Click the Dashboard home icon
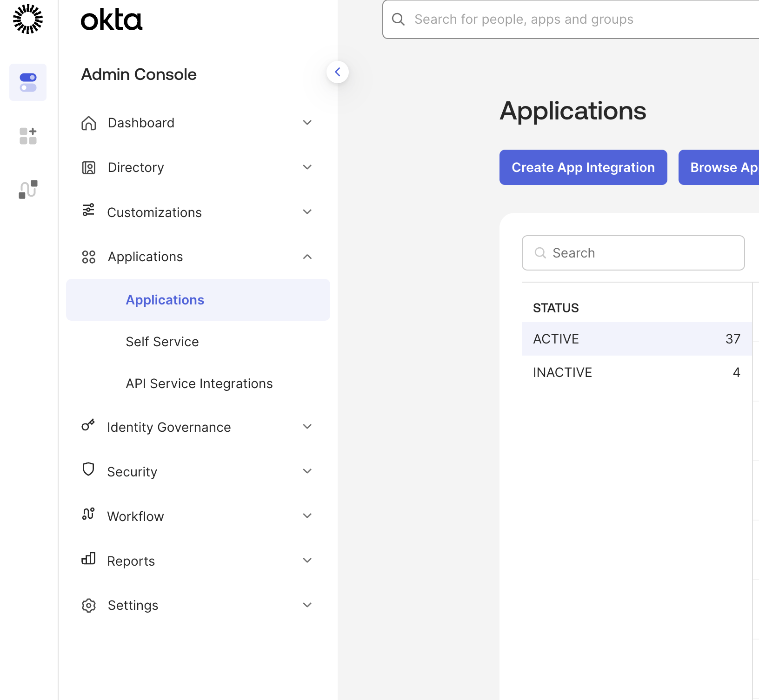The height and width of the screenshot is (700, 759). (88, 122)
